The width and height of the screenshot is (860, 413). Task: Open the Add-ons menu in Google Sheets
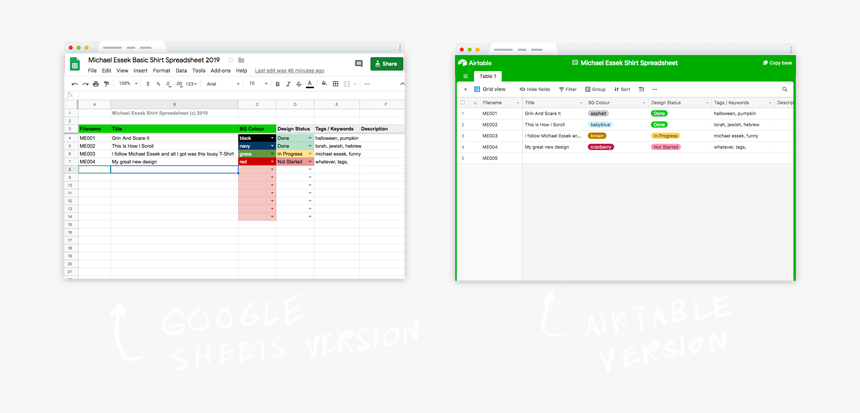point(220,71)
